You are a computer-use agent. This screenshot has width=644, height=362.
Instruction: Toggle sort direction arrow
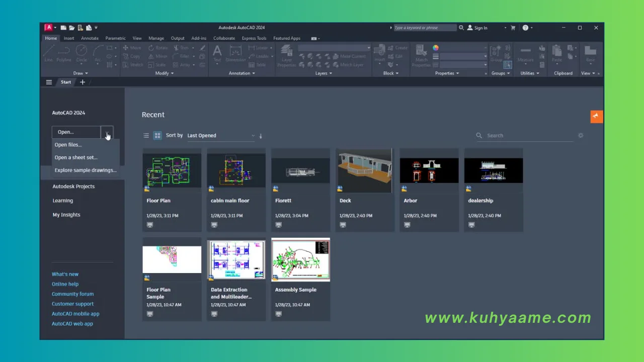click(x=261, y=136)
